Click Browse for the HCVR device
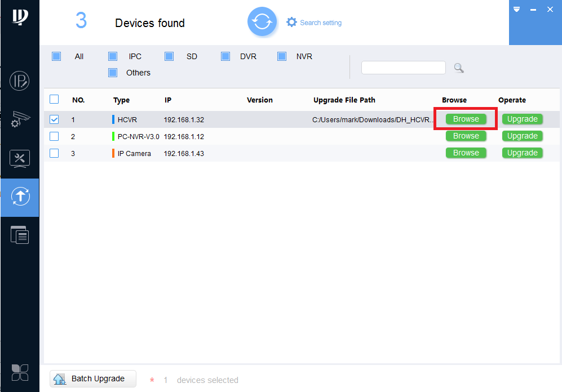Screen dimensions: 562x392 click(x=466, y=119)
